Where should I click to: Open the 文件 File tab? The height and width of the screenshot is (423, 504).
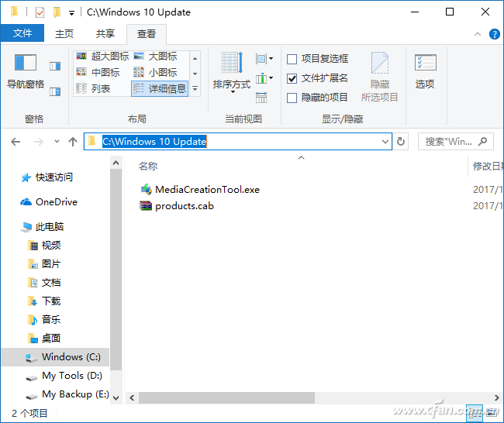pos(22,33)
